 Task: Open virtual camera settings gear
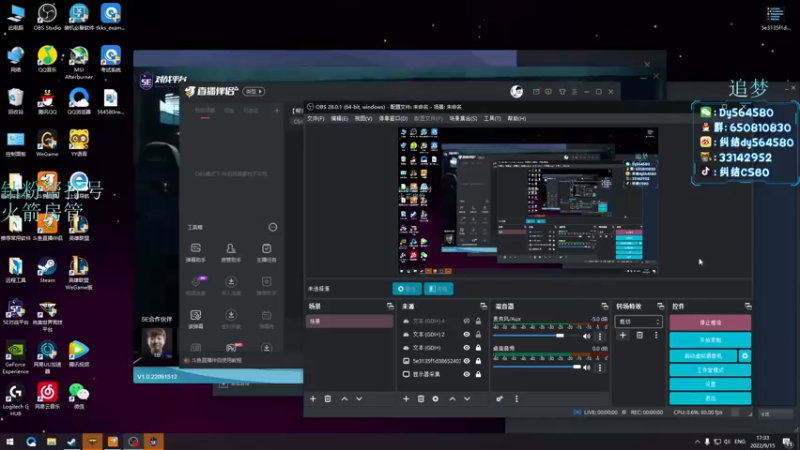click(744, 356)
